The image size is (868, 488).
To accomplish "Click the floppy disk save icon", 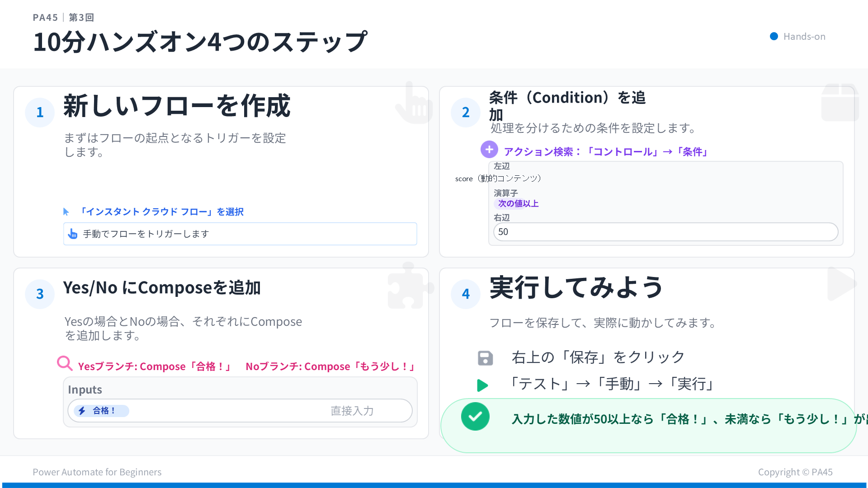I will coord(485,358).
